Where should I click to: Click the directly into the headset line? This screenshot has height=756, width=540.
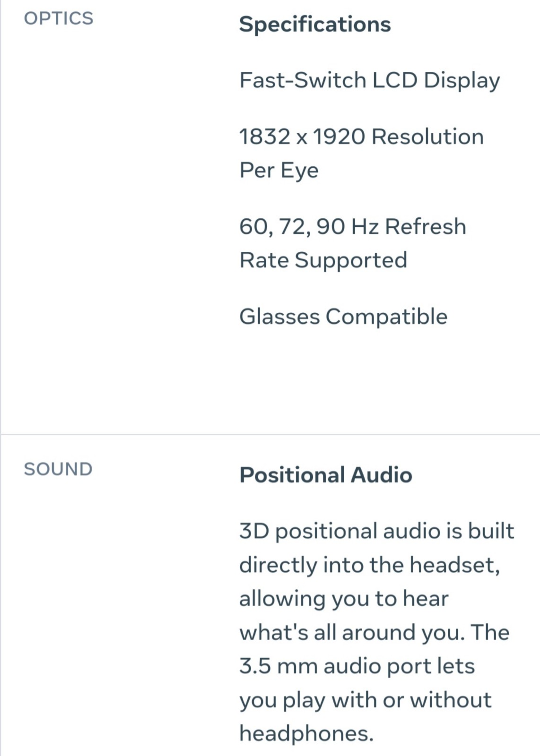pyautogui.click(x=370, y=565)
